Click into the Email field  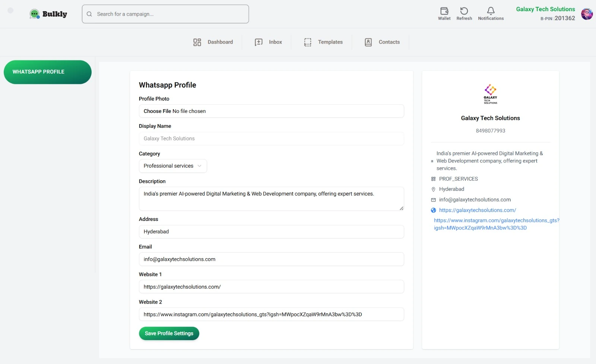click(271, 259)
